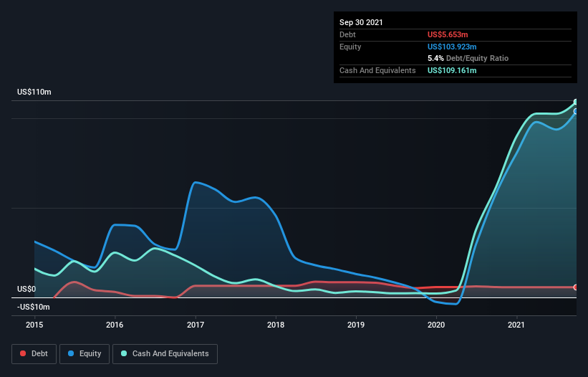Select the 2016 x-axis label
Image resolution: width=588 pixels, height=377 pixels.
[x=115, y=325]
